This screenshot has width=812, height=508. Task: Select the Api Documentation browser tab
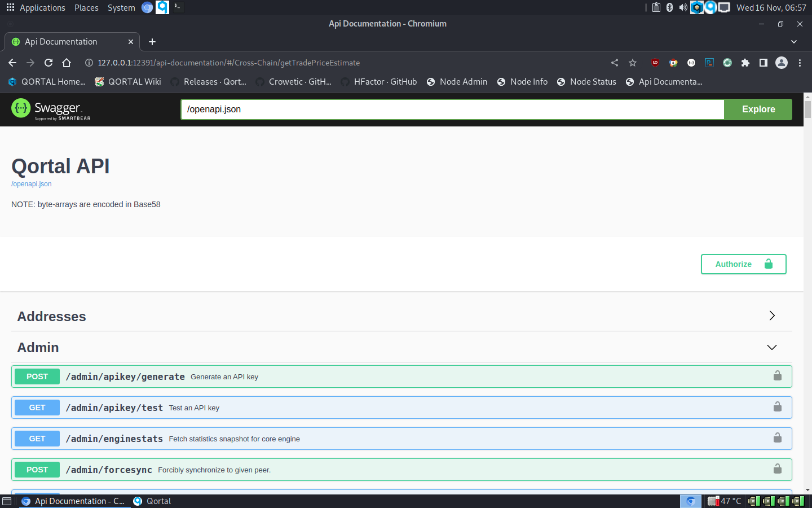[72, 42]
